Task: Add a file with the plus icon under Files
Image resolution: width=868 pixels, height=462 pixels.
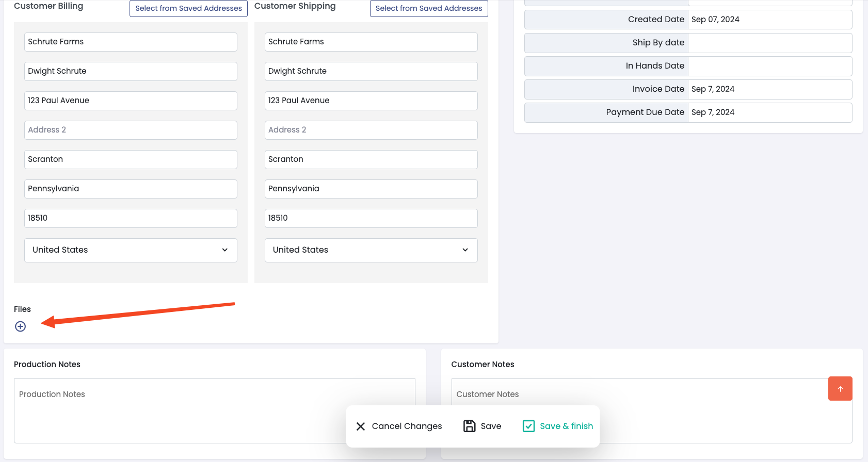Action: 20,326
